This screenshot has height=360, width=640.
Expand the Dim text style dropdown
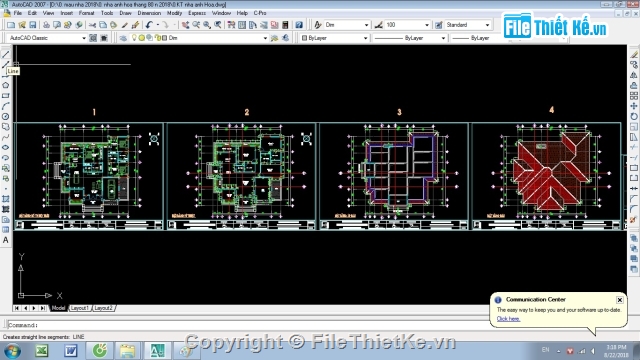366,25
